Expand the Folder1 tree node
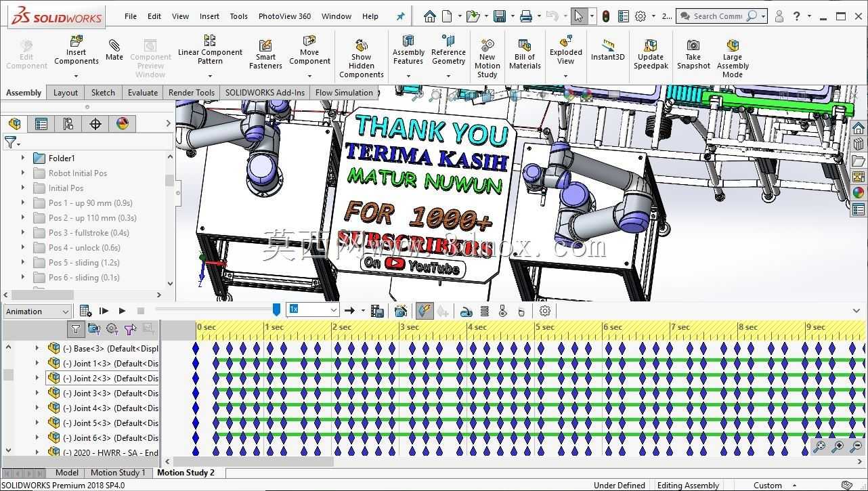Screen dimensions: 868x491 (23, 158)
